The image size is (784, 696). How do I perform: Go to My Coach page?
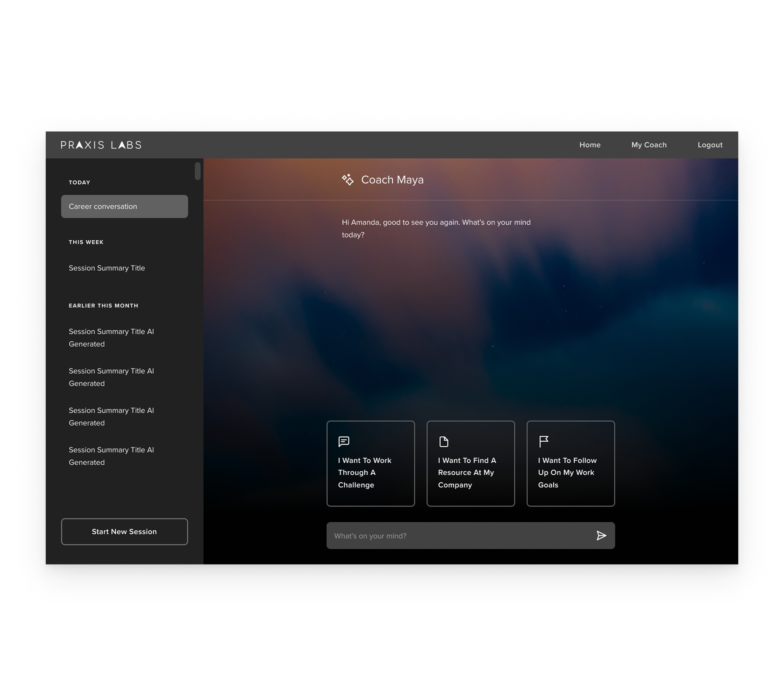tap(649, 145)
